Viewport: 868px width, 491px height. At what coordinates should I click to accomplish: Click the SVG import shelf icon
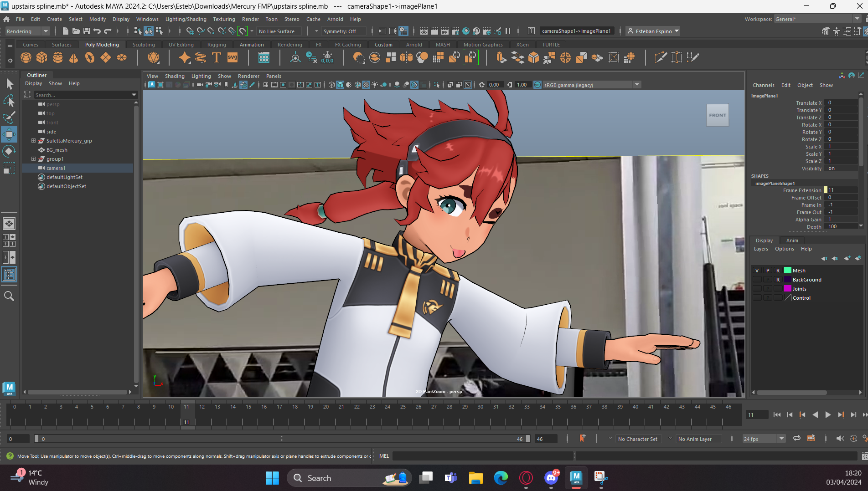tap(232, 57)
